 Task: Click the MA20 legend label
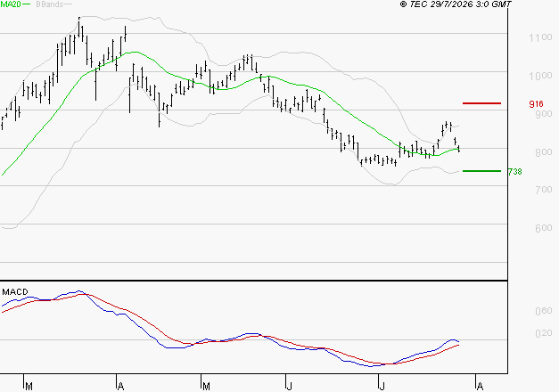11,4
